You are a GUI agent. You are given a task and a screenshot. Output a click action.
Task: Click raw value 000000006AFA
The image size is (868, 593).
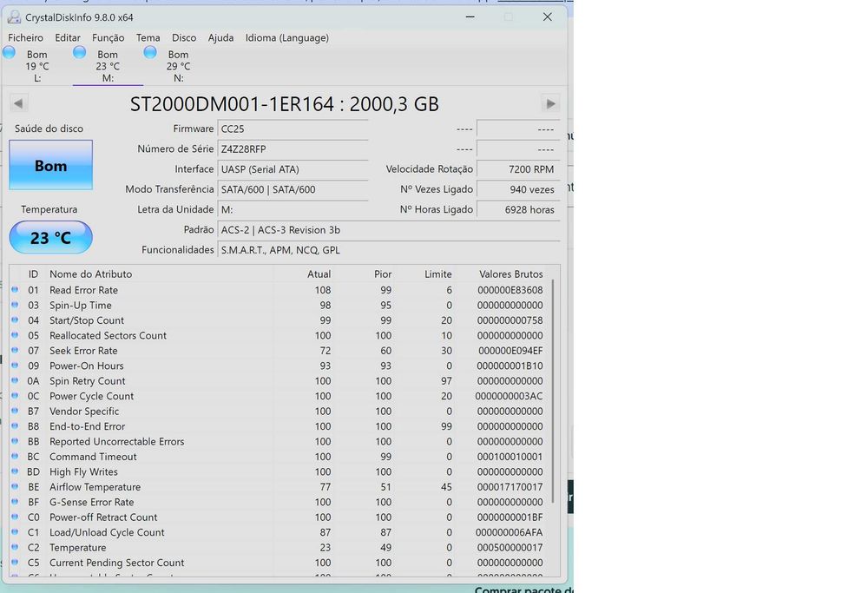pyautogui.click(x=510, y=532)
